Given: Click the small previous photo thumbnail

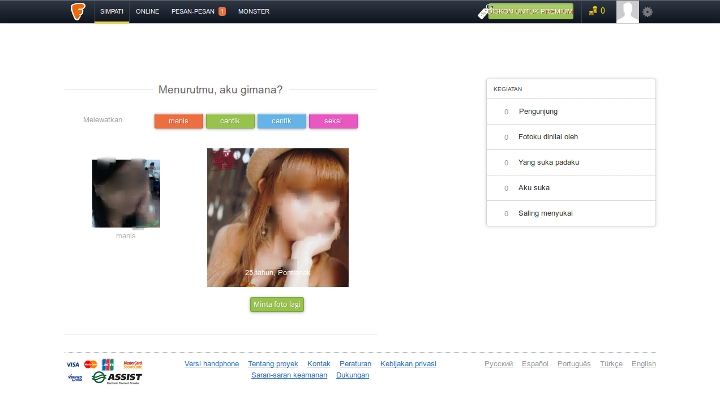Looking at the screenshot, I should pos(126,193).
